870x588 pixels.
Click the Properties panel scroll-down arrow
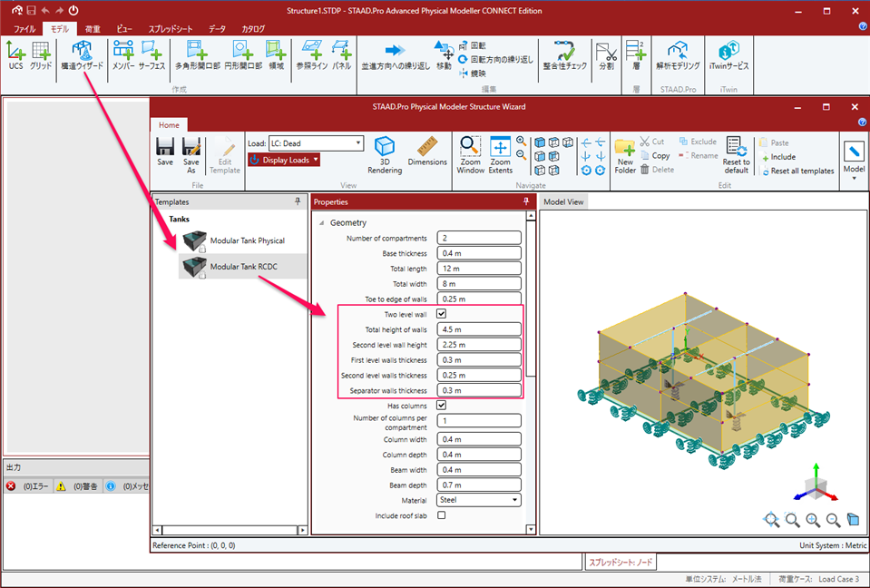(x=531, y=529)
